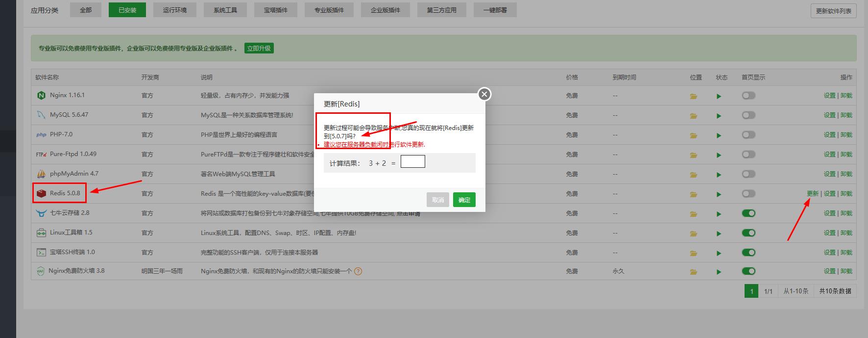This screenshot has height=338, width=868.
Task: Open folder location for 宝塔SSH终端 1.0
Action: click(694, 253)
